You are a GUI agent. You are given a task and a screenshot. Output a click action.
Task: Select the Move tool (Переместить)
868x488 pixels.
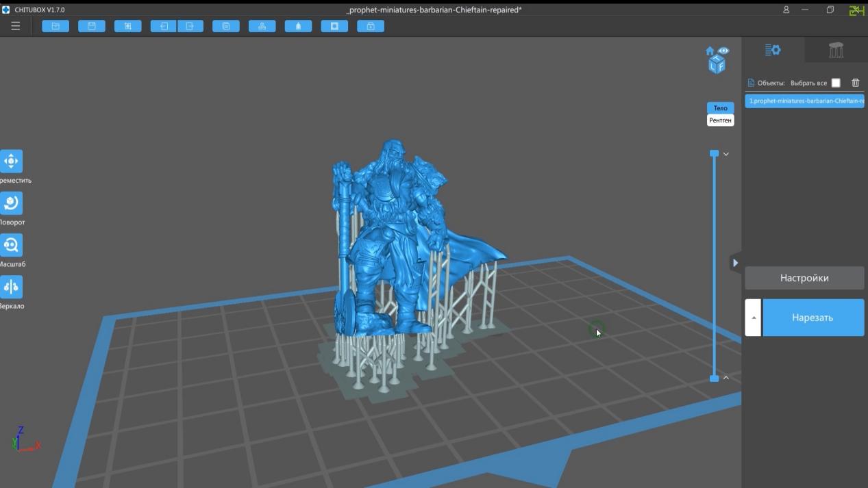[11, 162]
